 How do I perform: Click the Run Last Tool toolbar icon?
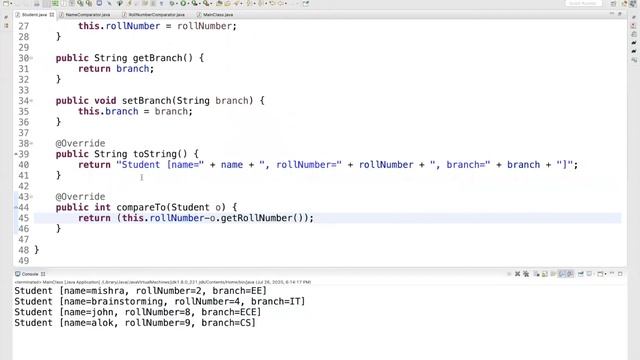[206, 3]
